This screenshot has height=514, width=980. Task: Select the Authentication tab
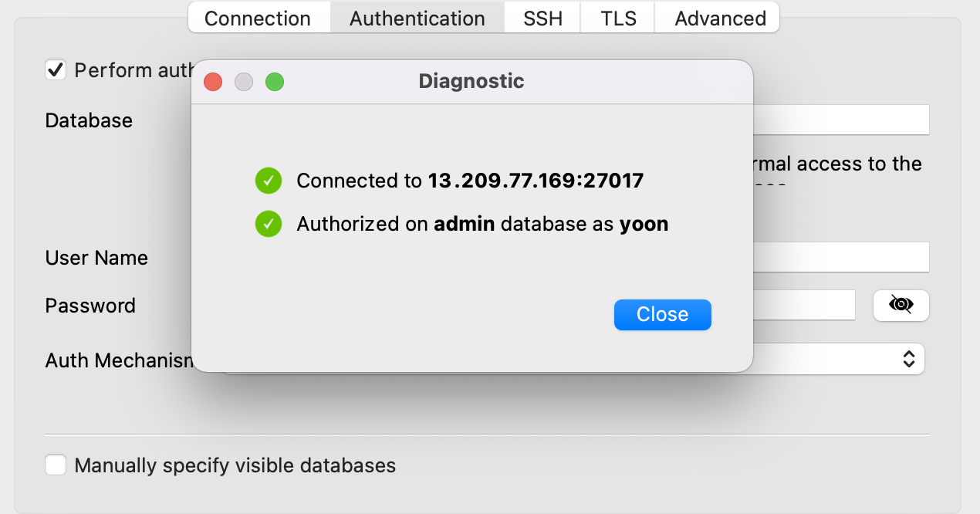(417, 18)
